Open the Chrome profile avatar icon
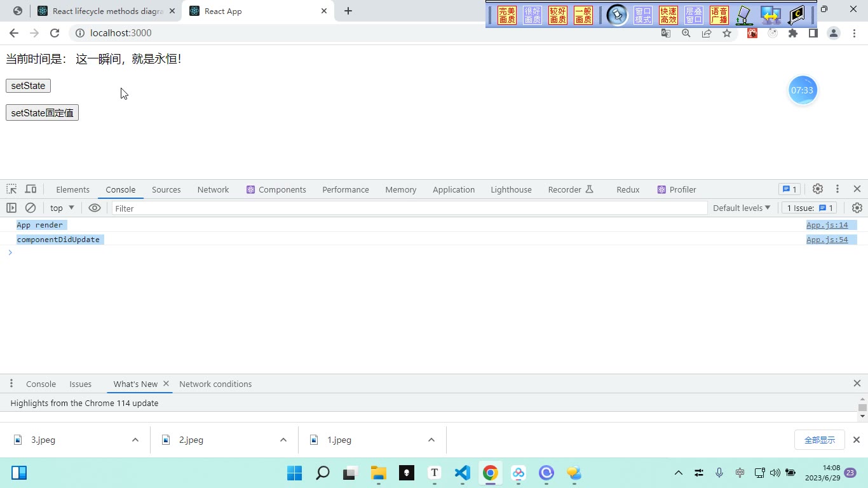This screenshot has width=868, height=488. [834, 33]
